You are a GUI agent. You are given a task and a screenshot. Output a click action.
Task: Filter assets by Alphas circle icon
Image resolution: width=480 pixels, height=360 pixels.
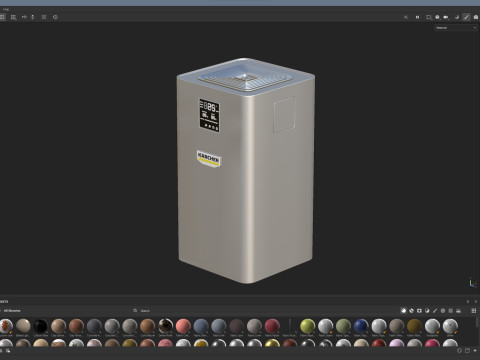click(x=443, y=311)
